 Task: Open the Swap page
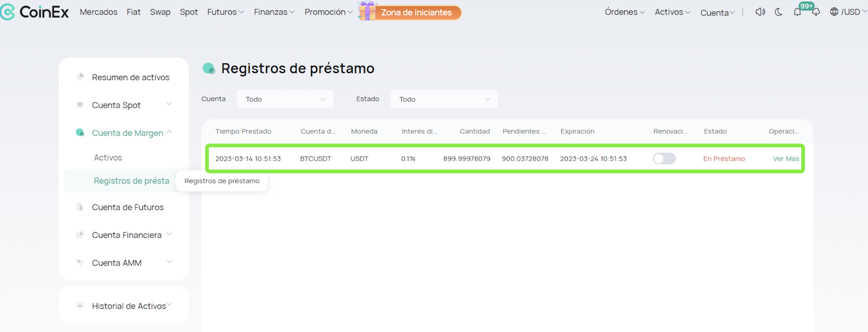pos(160,12)
